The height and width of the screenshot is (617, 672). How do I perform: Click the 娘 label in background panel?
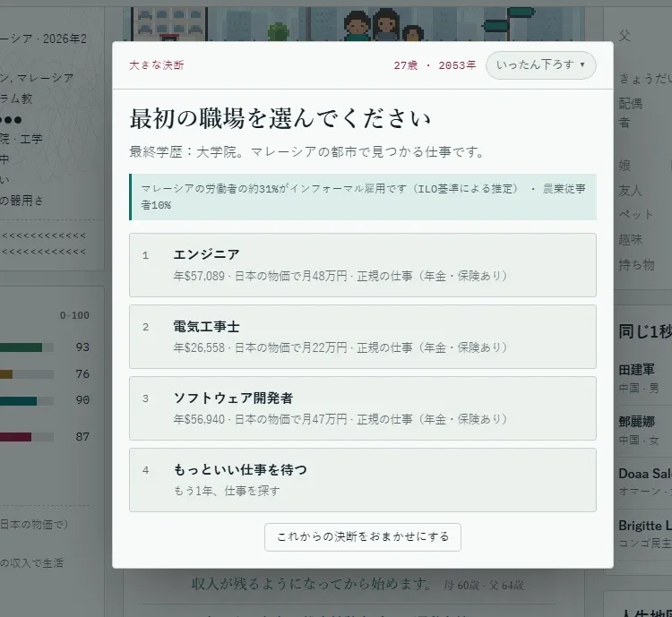(625, 165)
